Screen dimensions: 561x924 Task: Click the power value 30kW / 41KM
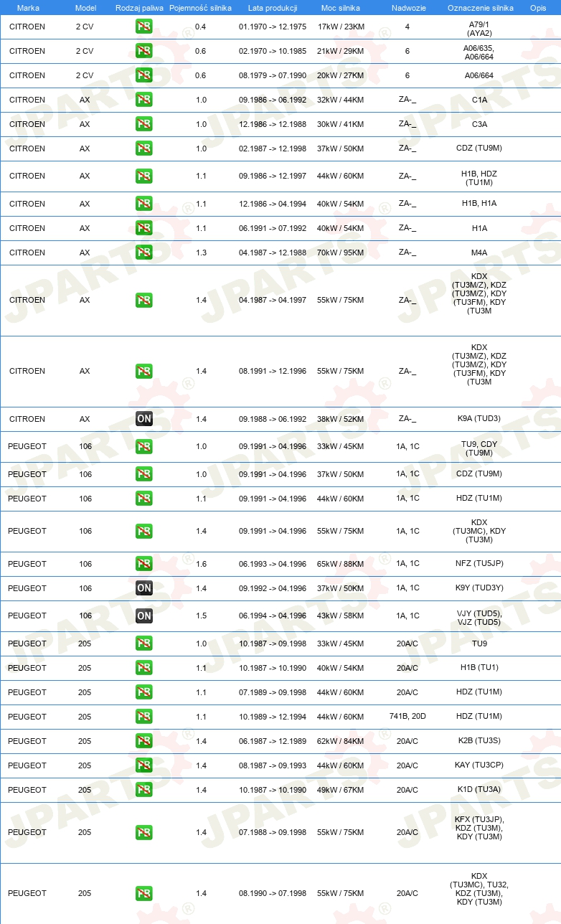pyautogui.click(x=341, y=124)
